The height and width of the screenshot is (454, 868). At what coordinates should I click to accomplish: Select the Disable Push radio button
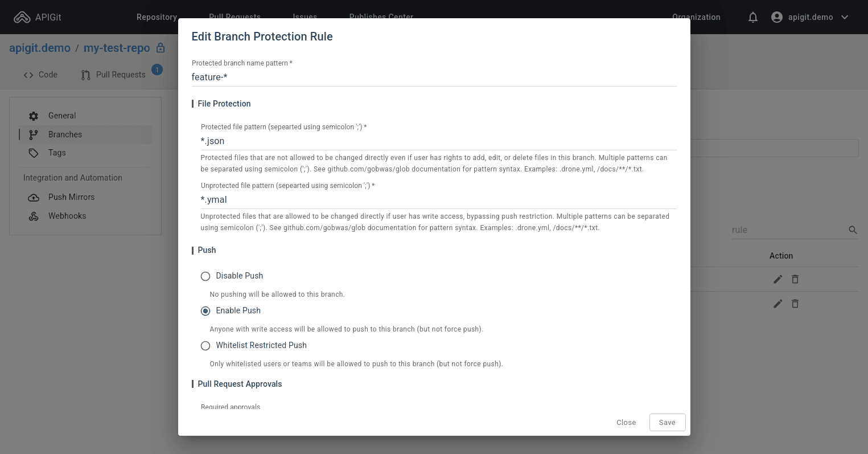[x=205, y=276]
